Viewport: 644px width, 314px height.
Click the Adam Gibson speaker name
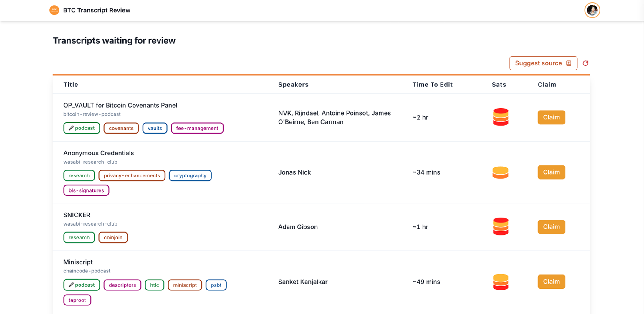click(x=298, y=227)
